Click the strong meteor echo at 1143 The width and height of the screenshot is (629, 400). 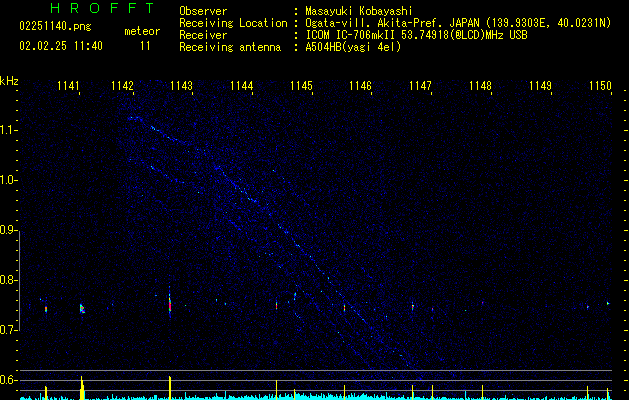click(x=170, y=303)
